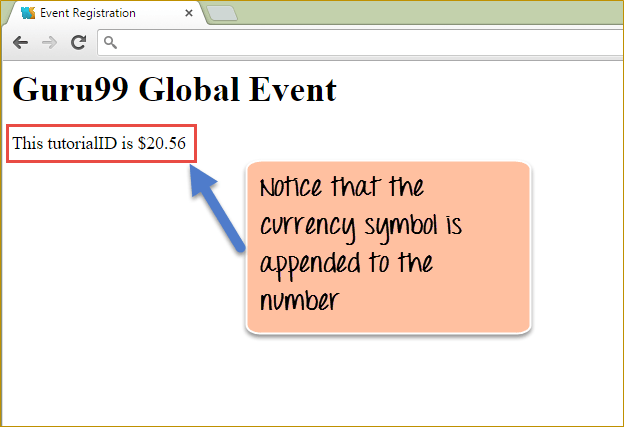Click the $20.56 currency value

point(162,143)
